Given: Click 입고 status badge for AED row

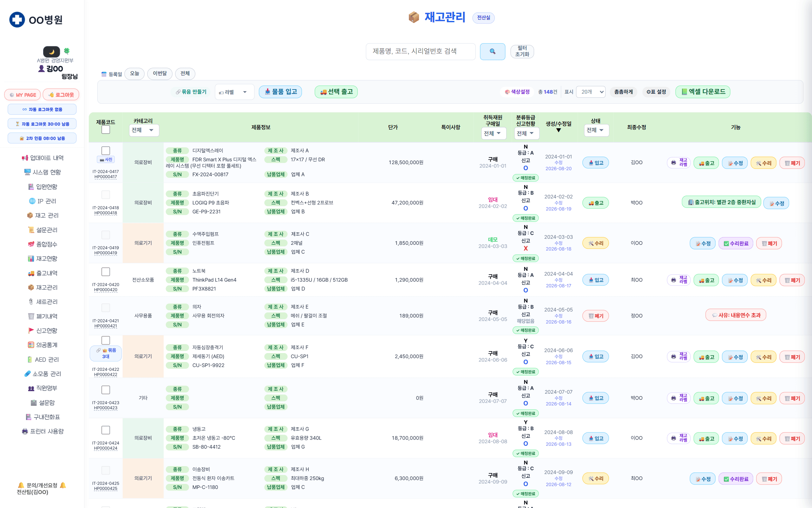Looking at the screenshot, I should tap(595, 357).
